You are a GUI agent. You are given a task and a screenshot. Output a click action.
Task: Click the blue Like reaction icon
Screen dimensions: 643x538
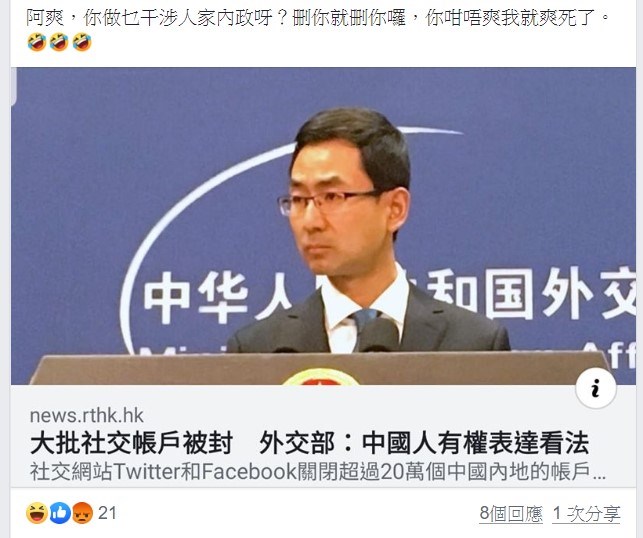[x=60, y=513]
